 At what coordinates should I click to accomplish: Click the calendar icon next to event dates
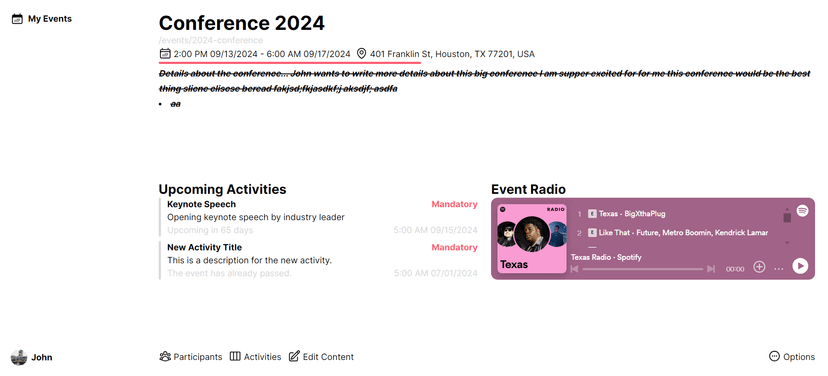pyautogui.click(x=165, y=53)
